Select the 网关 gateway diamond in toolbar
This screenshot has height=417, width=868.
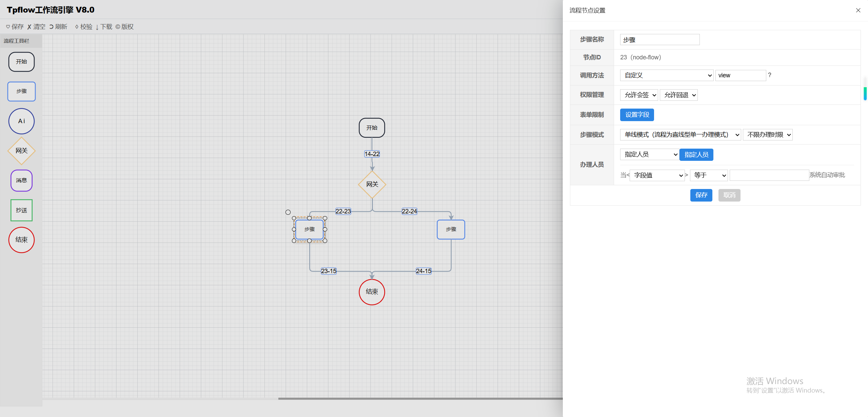click(x=21, y=151)
